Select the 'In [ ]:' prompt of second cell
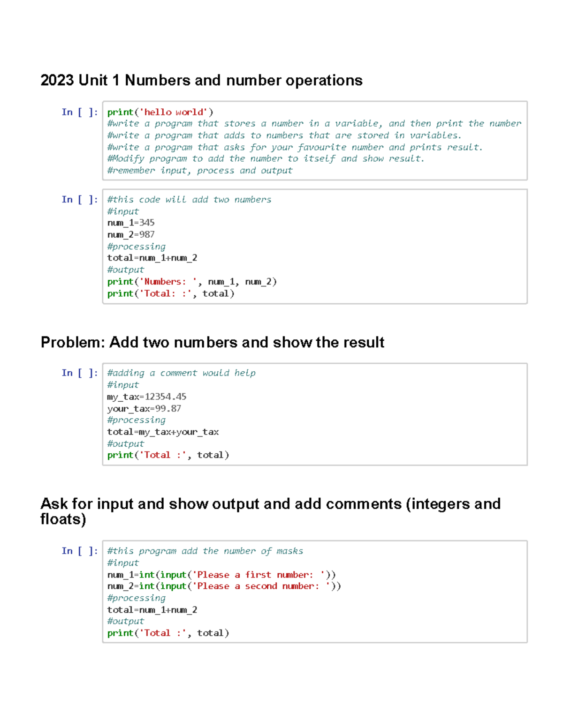Screen dimensions: 563x728 pos(80,200)
